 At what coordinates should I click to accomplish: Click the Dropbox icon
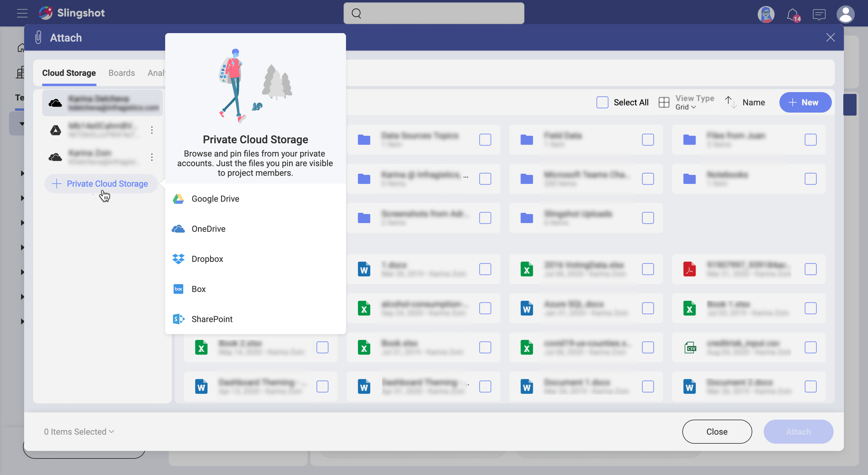[x=178, y=259]
